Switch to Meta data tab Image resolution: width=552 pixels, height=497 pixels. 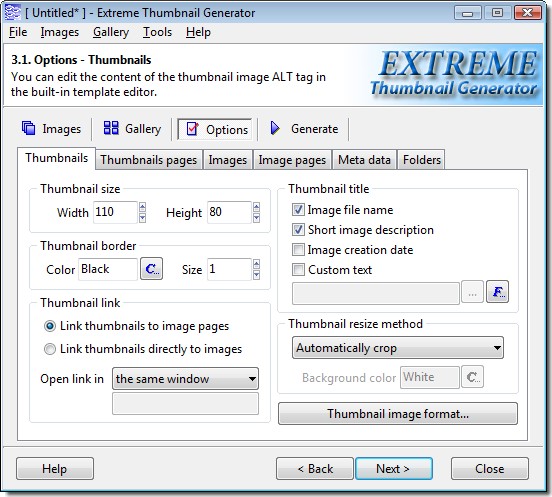(x=364, y=160)
